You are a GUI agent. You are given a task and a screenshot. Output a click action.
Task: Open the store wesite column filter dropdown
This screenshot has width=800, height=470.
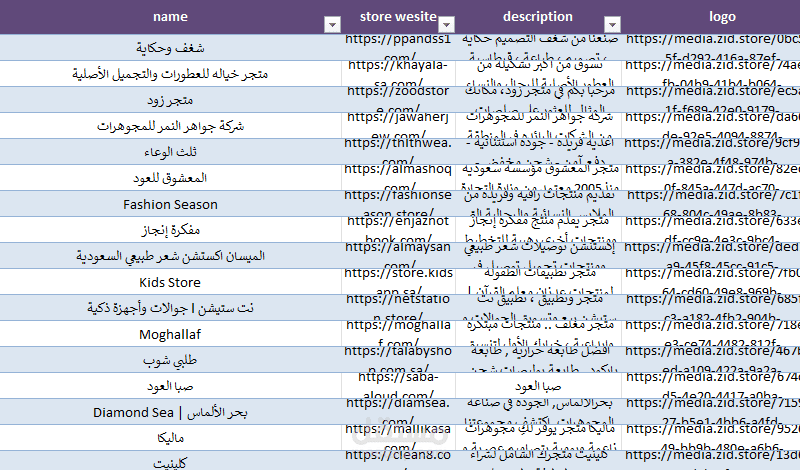click(446, 24)
